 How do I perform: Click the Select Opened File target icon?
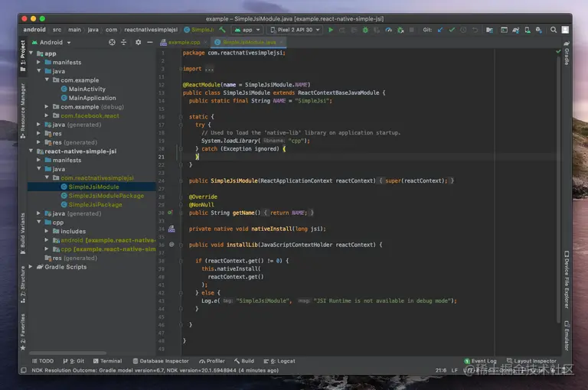coord(112,42)
